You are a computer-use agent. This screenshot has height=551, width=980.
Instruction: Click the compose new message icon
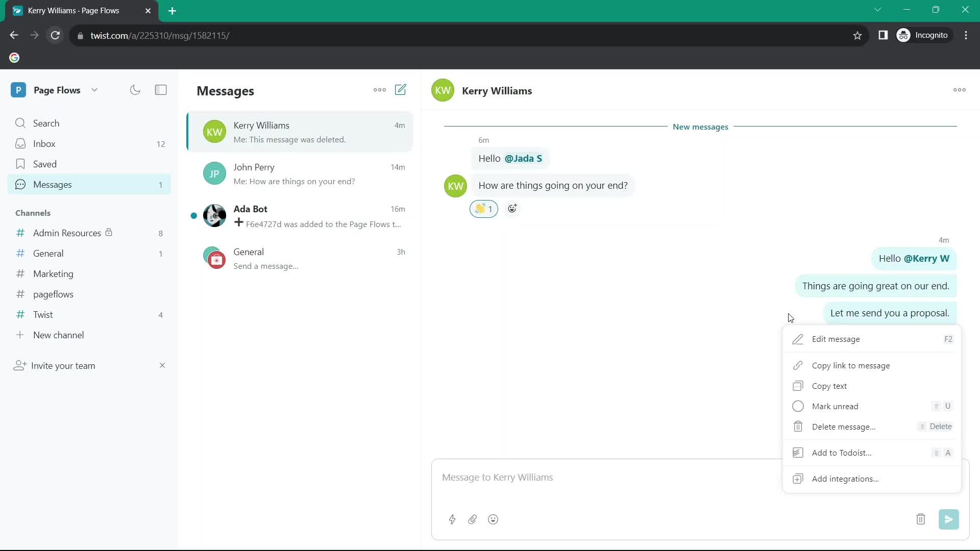click(401, 89)
